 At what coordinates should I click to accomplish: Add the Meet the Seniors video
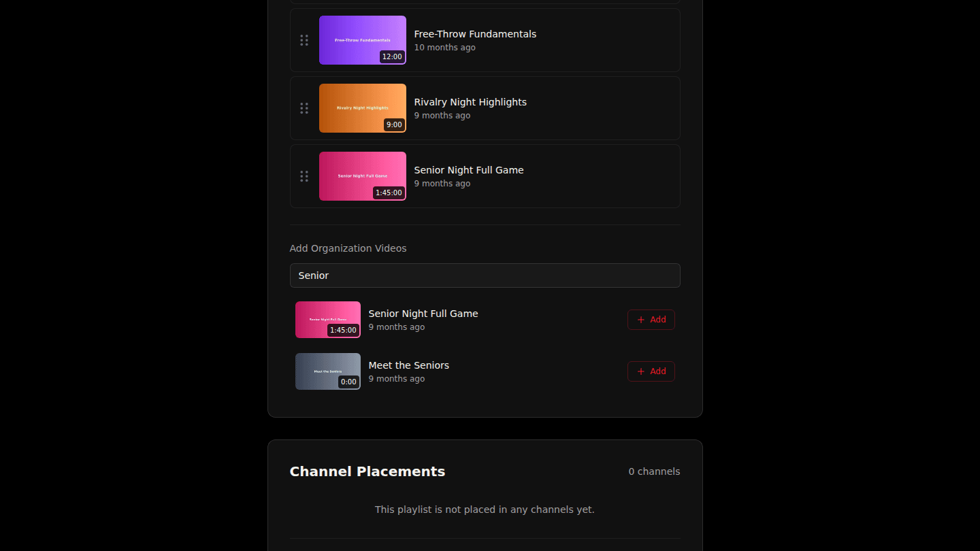tap(651, 371)
